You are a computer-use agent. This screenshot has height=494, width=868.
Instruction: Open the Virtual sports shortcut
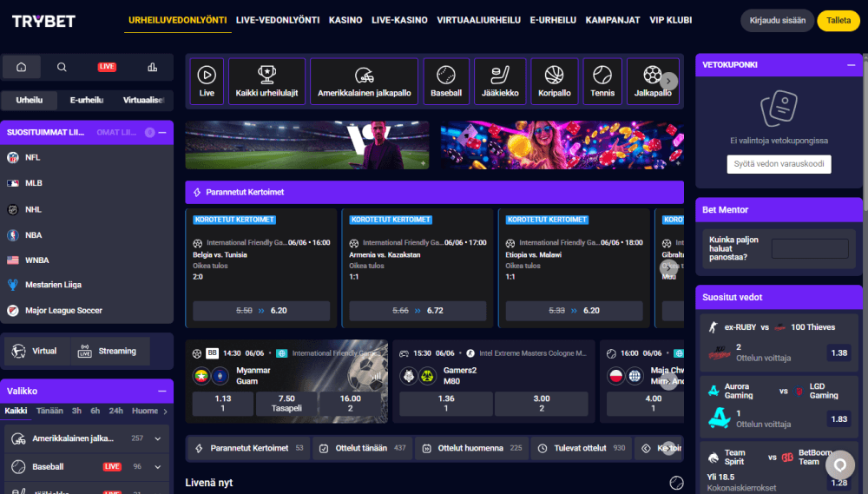click(37, 351)
